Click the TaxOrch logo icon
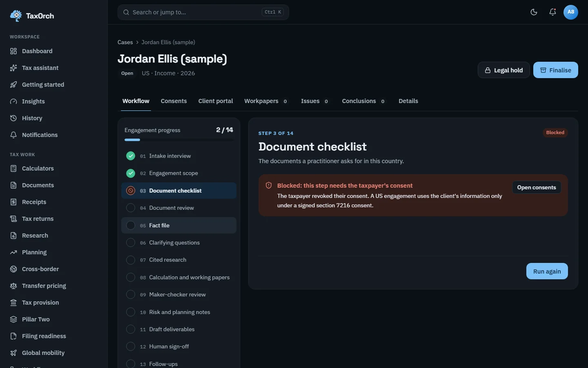Viewport: 588px width, 368px height. pos(16,16)
